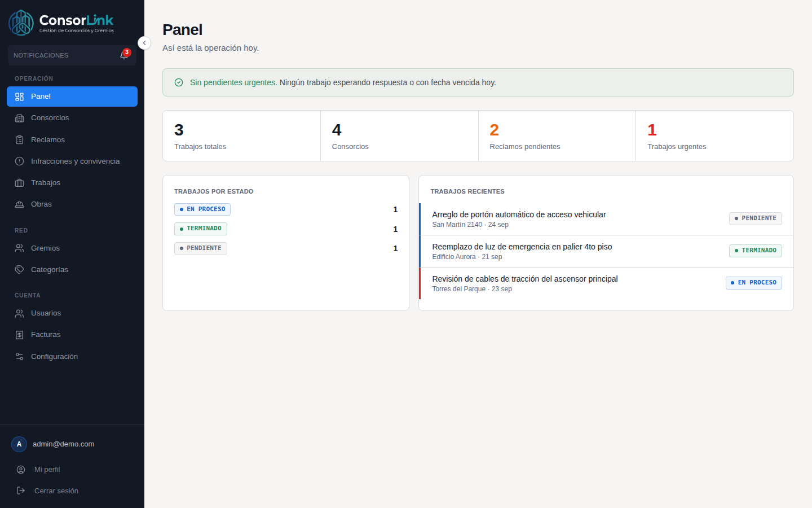Screen dimensions: 812x508
Task: Open Consorcios from the sidebar menu
Action: 72,118
